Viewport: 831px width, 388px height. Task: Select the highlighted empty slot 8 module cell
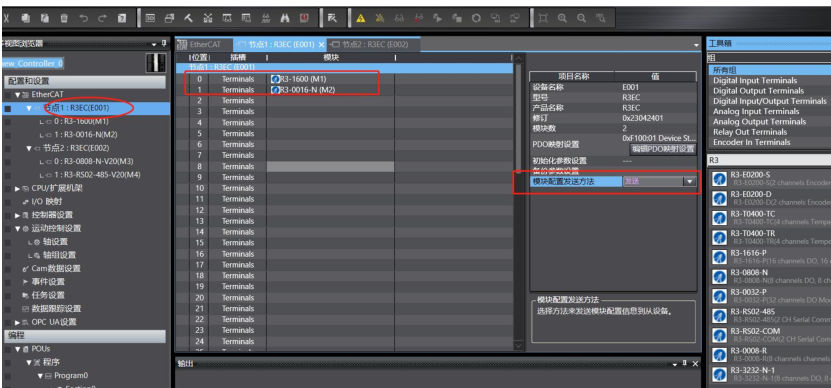[x=331, y=166]
